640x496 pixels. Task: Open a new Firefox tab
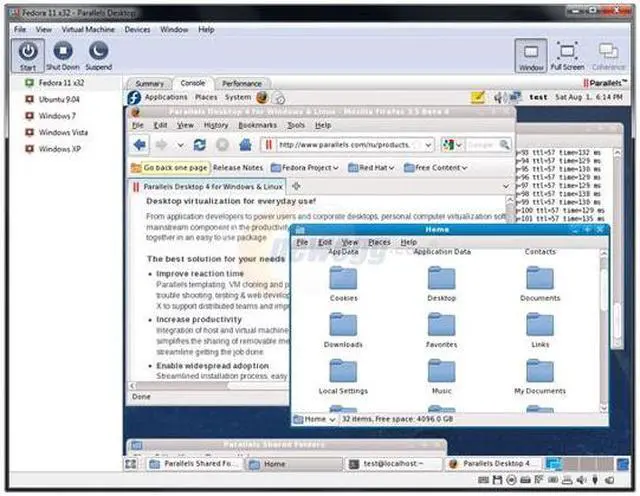[296, 186]
